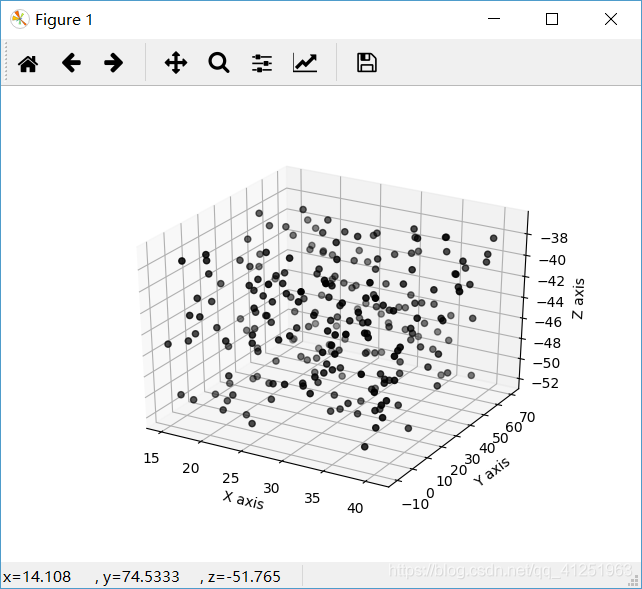Maximize the Figure 1 window

[552, 19]
